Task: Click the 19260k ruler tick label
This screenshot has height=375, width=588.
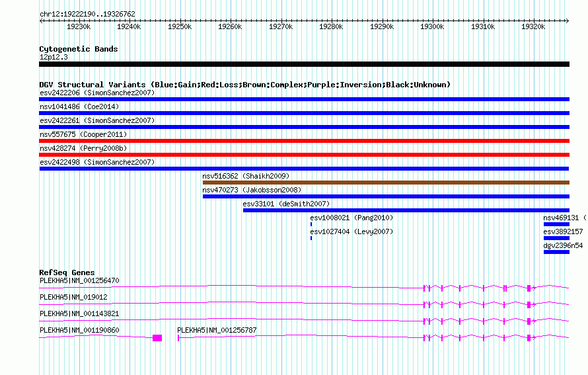Action: point(230,26)
